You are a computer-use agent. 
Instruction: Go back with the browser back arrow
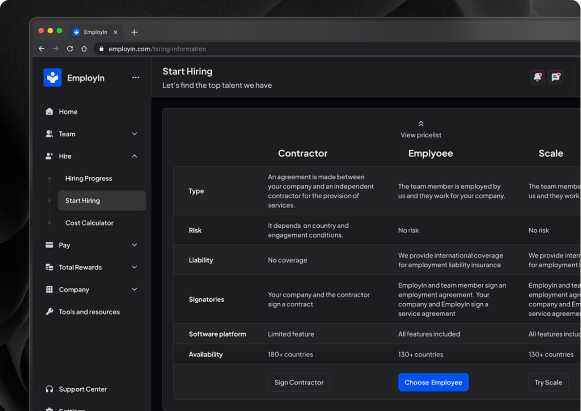pos(42,49)
